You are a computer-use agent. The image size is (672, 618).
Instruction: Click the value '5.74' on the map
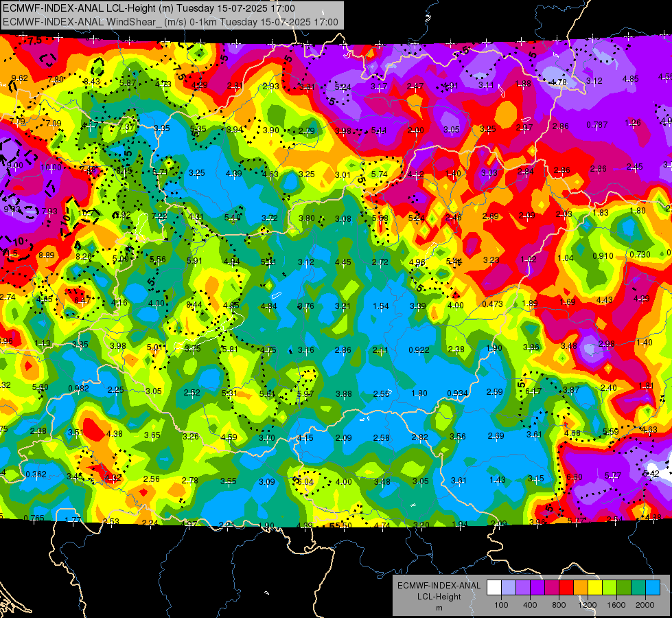point(379,174)
